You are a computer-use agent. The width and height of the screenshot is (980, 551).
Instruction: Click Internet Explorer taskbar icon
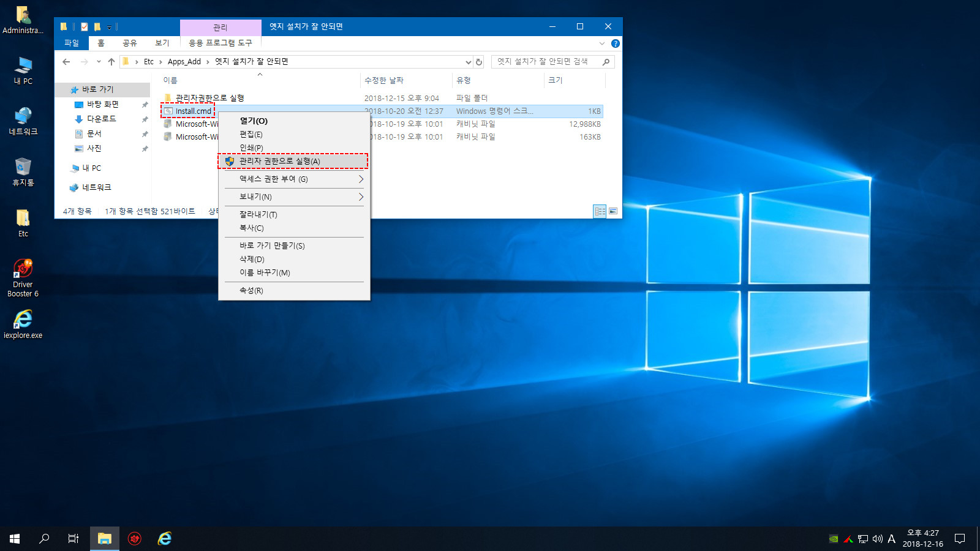[165, 539]
